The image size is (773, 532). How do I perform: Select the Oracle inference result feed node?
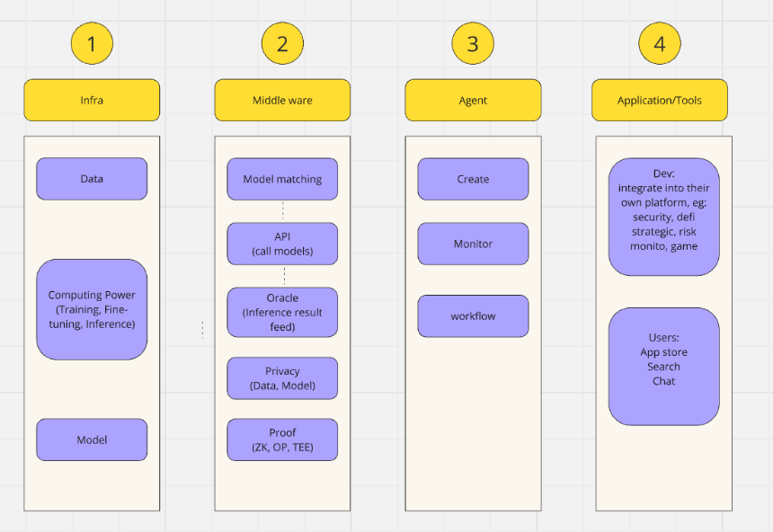[x=282, y=312]
